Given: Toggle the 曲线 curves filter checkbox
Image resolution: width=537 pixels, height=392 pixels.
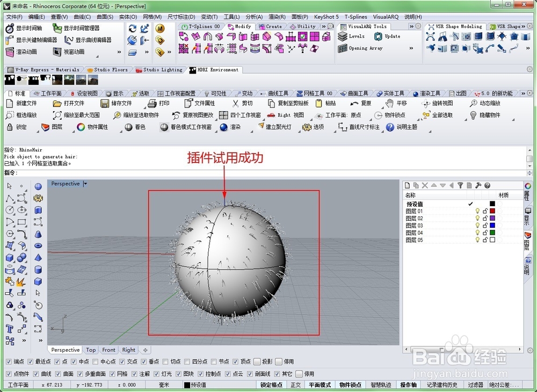Looking at the screenshot, I should (x=36, y=374).
